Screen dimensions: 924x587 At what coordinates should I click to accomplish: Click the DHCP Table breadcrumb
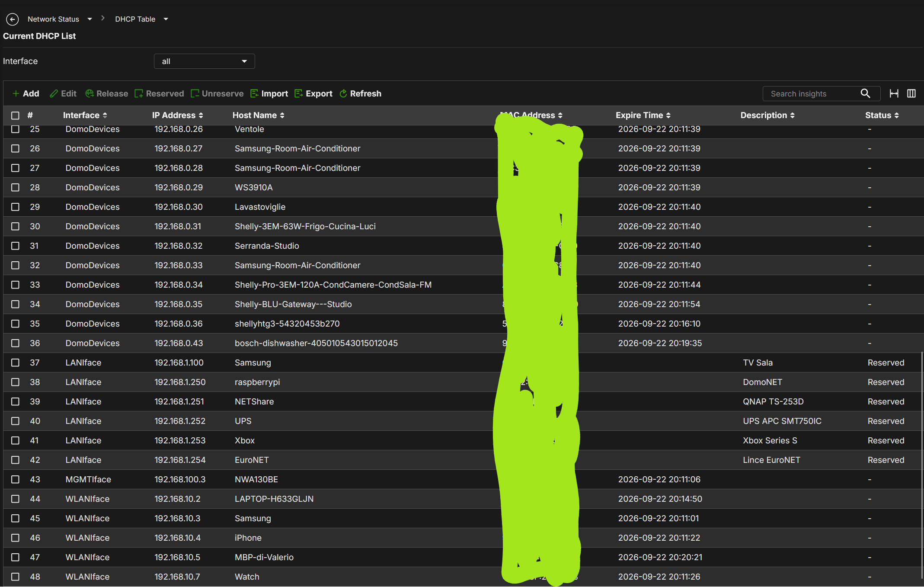click(x=135, y=19)
